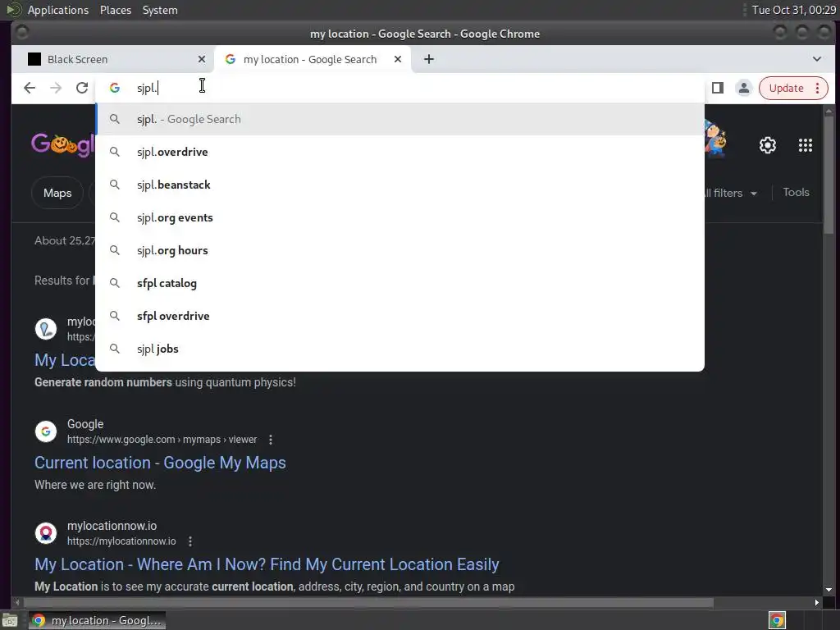Select the sfpl overdrive suggestion
This screenshot has width=840, height=630.
click(x=399, y=316)
